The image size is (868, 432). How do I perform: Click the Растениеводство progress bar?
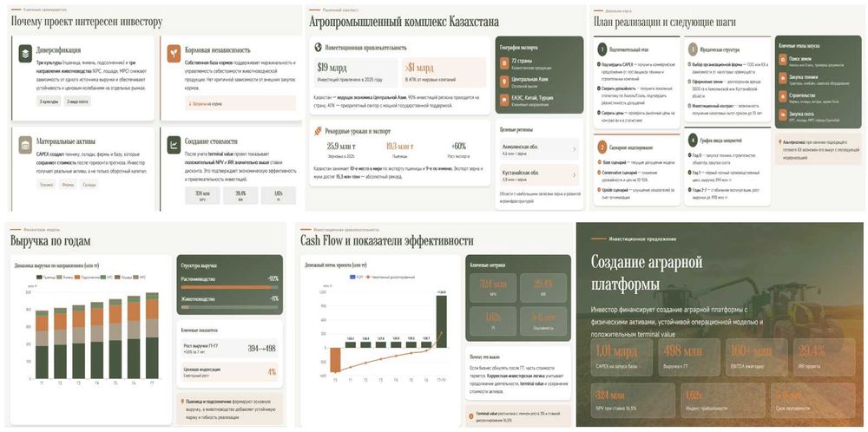tap(229, 287)
